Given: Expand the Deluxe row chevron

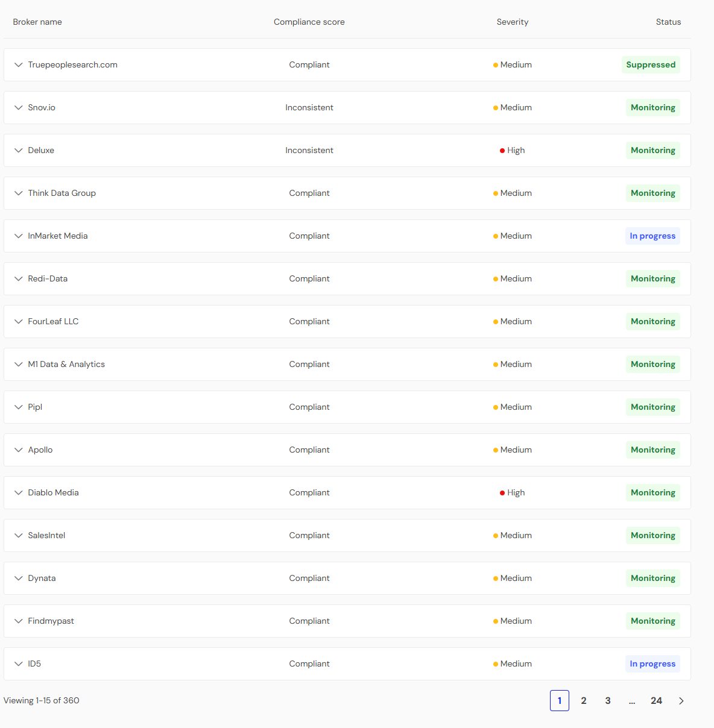Looking at the screenshot, I should click(19, 150).
